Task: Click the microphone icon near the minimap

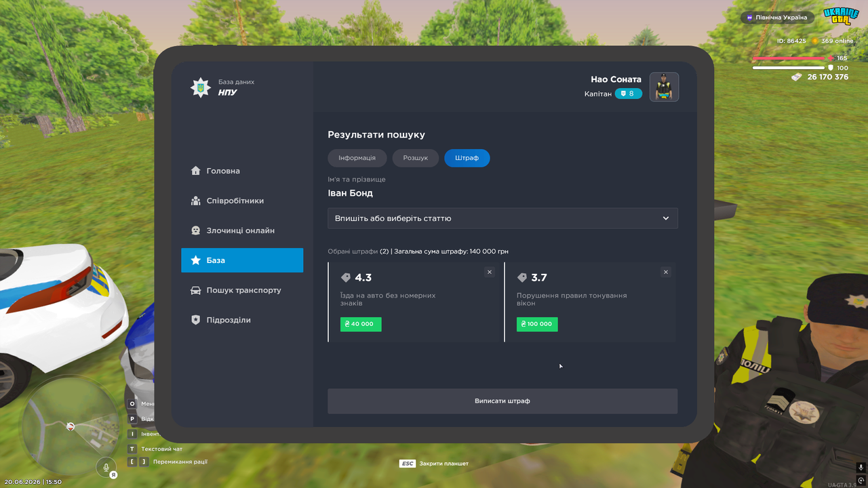Action: (x=106, y=466)
